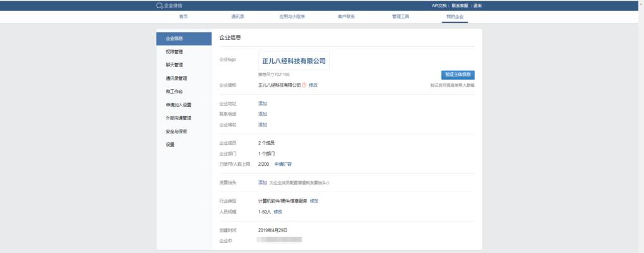The height and width of the screenshot is (253, 644).
Task: Open the 首页 tab
Action: [184, 17]
